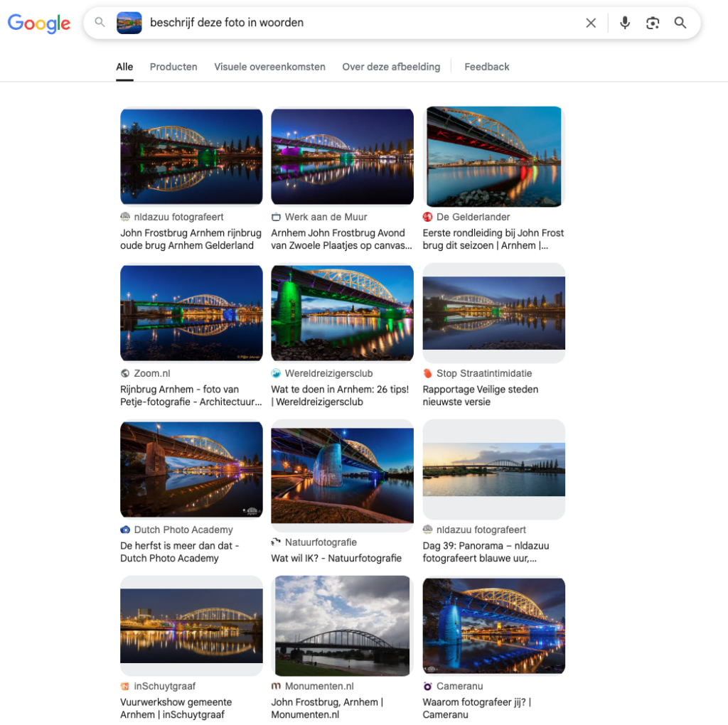Click the inSchuytgraaf favicon
Image resolution: width=728 pixels, height=725 pixels.
[125, 686]
